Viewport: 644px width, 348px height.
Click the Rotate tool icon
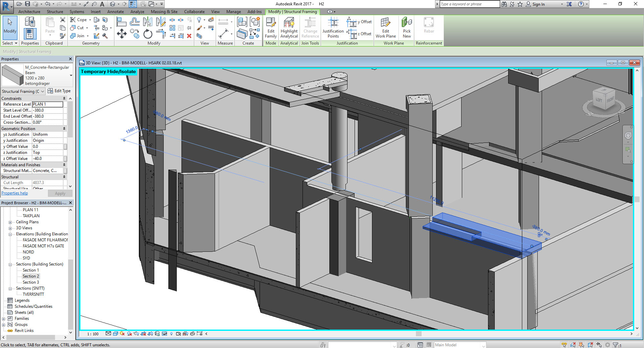[148, 34]
